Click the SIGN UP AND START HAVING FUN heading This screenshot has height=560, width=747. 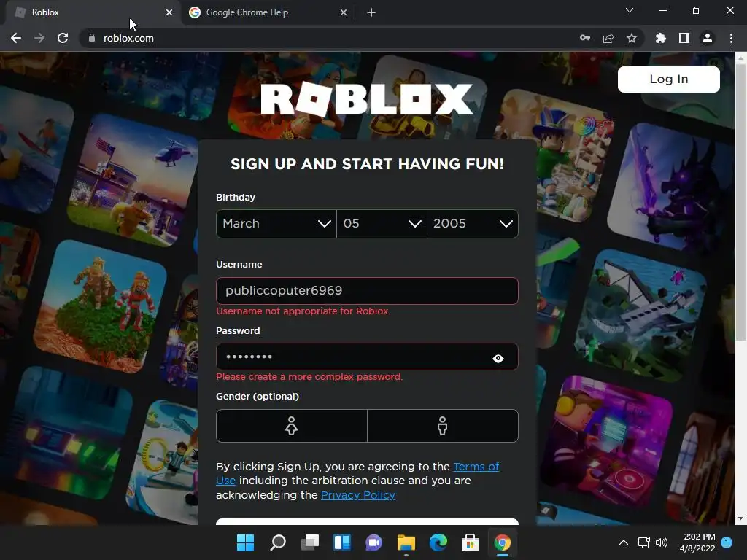point(367,164)
